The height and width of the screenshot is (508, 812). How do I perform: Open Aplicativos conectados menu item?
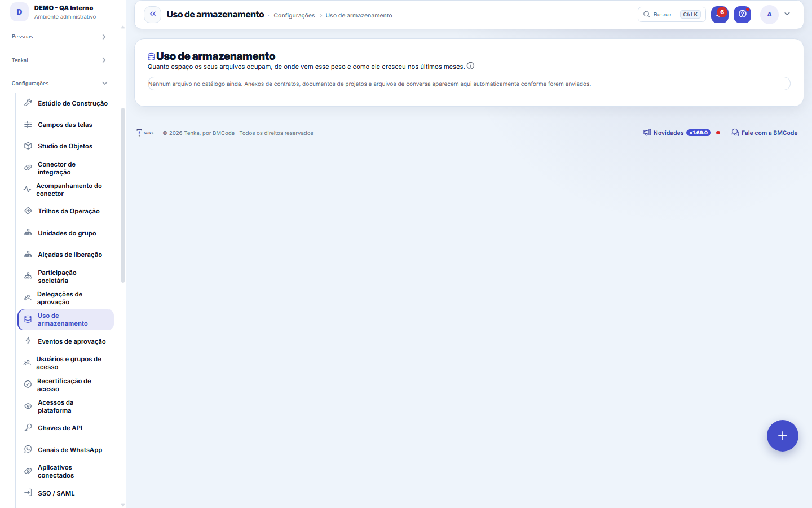click(x=66, y=471)
